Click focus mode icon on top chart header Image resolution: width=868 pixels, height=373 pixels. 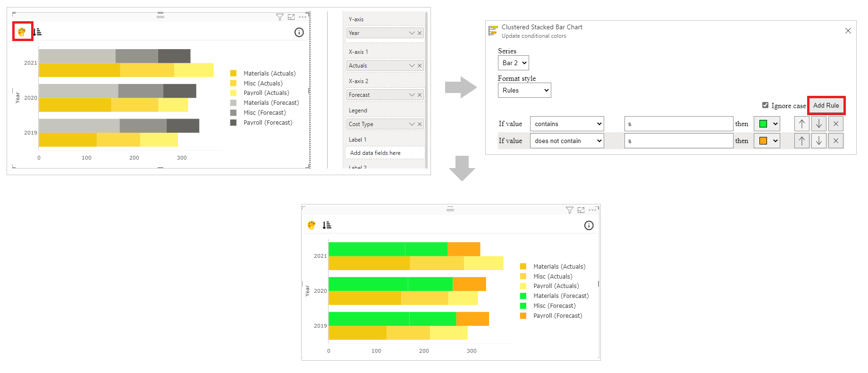pyautogui.click(x=291, y=17)
